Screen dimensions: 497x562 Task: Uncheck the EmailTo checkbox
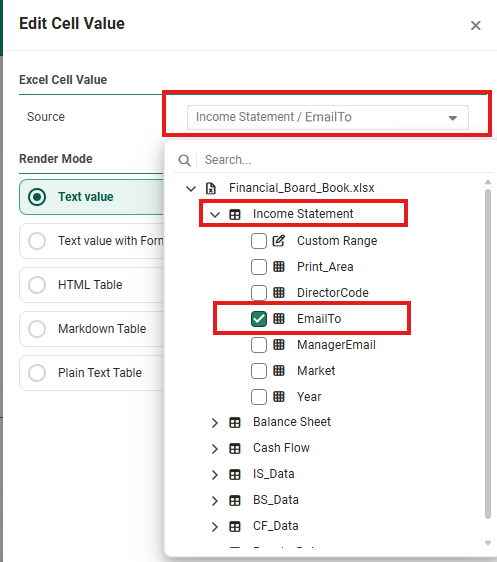click(x=259, y=319)
